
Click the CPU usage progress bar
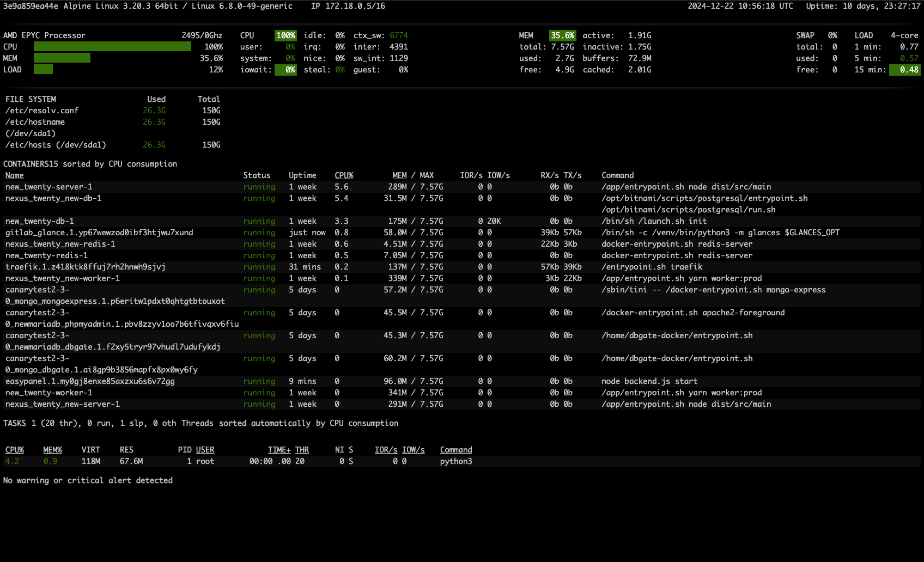(112, 47)
